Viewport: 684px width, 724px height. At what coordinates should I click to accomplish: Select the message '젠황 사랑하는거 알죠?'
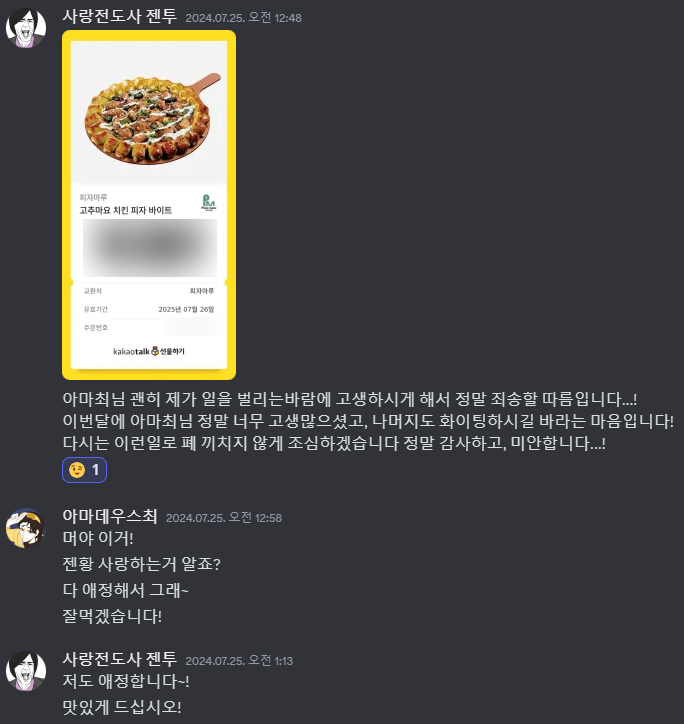(141, 564)
